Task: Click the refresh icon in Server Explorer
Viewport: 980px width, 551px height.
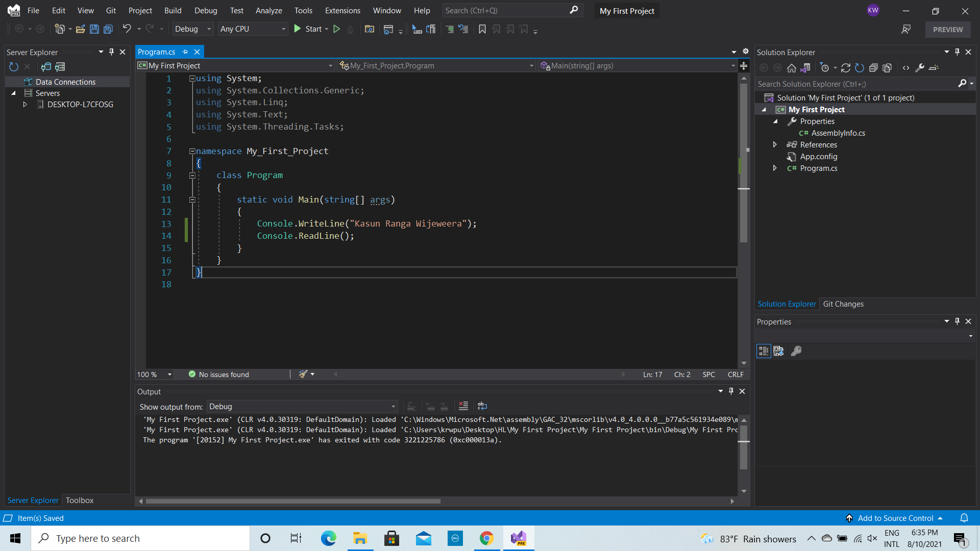Action: (13, 67)
